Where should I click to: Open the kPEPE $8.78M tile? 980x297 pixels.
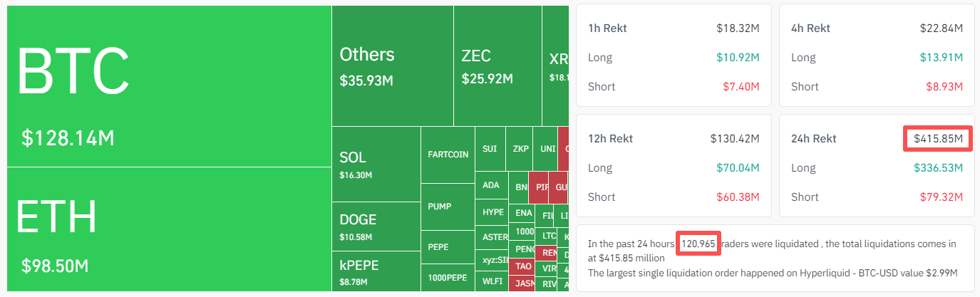[x=376, y=271]
